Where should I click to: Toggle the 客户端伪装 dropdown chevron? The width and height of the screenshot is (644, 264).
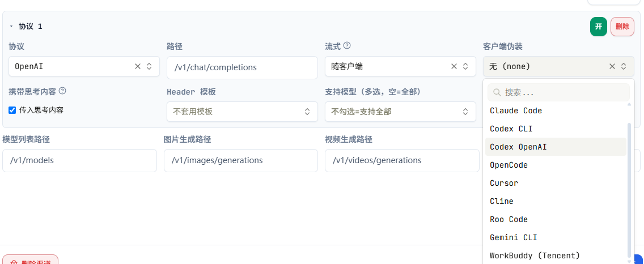[624, 66]
